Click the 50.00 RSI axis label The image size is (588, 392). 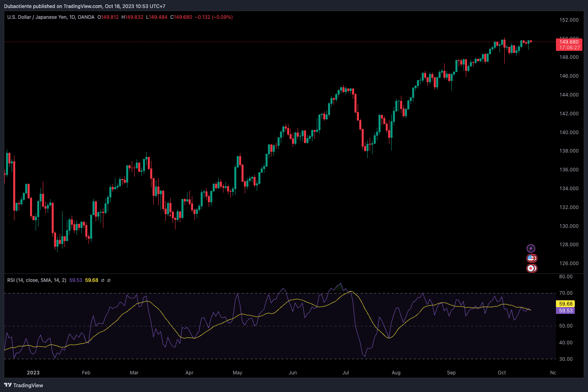coord(566,326)
